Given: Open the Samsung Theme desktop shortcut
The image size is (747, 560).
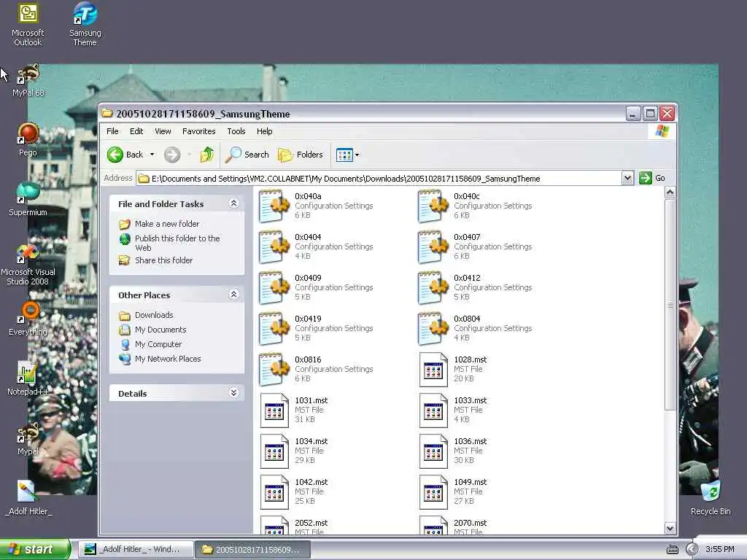Looking at the screenshot, I should 85,24.
